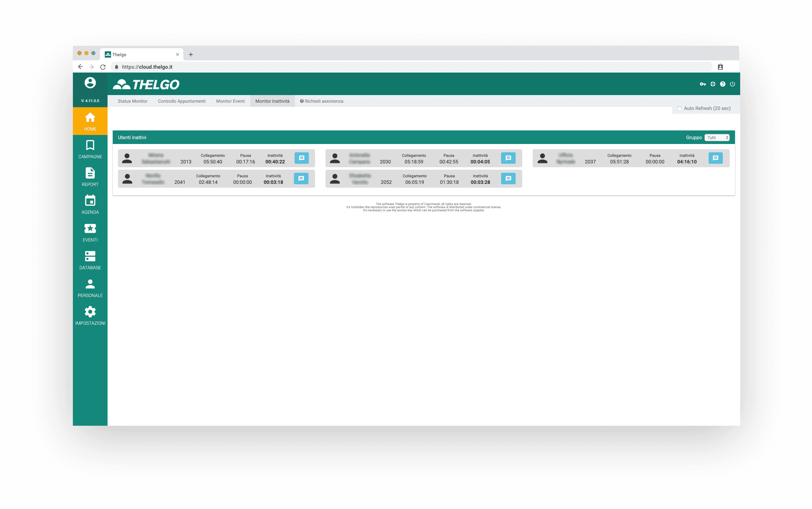The height and width of the screenshot is (509, 812).
Task: Select the Monitor Inattività tab
Action: coord(272,101)
